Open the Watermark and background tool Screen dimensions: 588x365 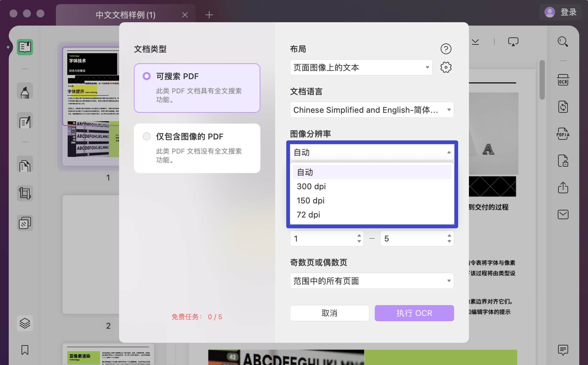click(x=25, y=223)
